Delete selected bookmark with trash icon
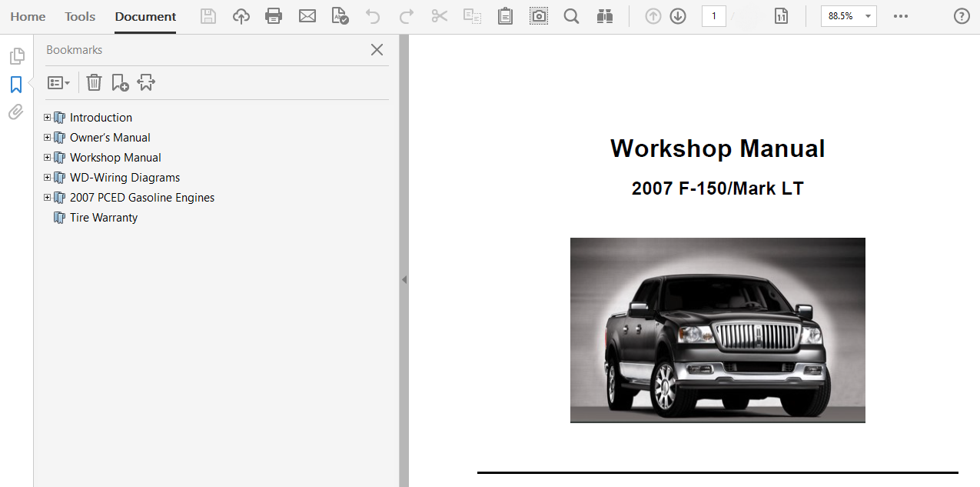The width and height of the screenshot is (980, 487). click(94, 82)
